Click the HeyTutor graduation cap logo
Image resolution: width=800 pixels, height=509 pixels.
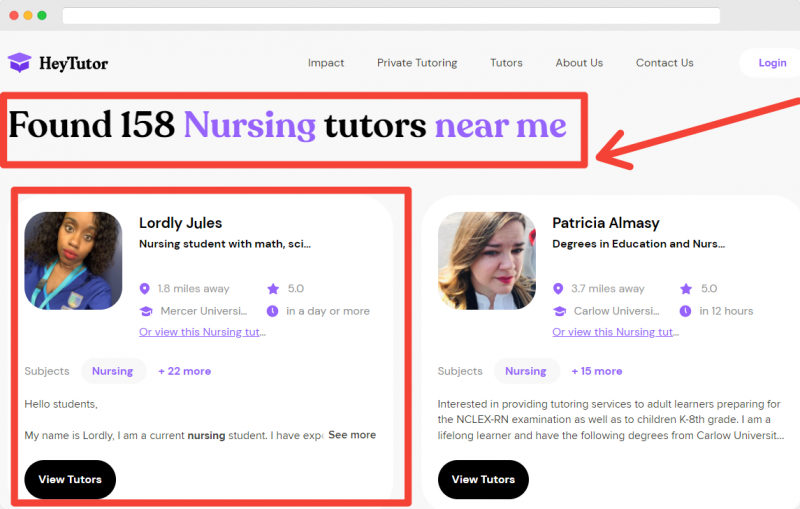pyautogui.click(x=19, y=62)
